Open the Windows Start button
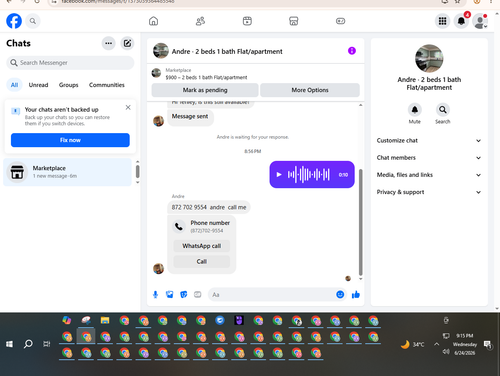The height and width of the screenshot is (376, 500). click(x=9, y=344)
